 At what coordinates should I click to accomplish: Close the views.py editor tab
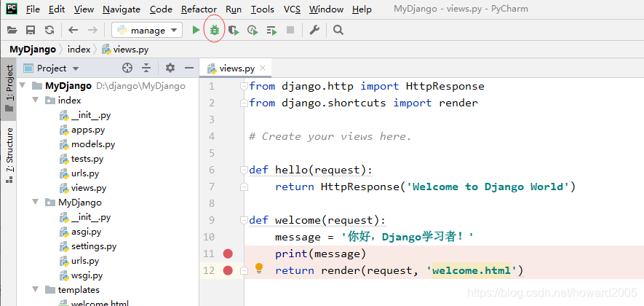click(x=263, y=68)
